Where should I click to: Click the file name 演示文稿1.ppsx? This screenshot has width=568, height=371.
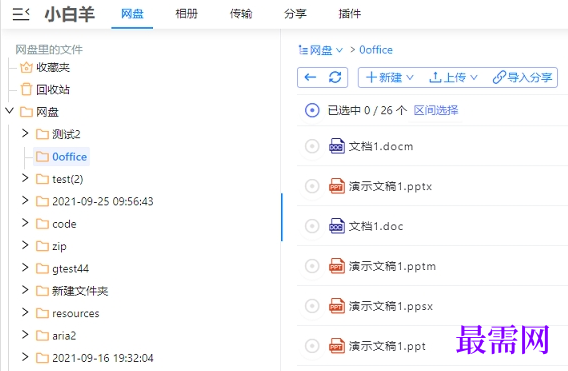point(390,306)
